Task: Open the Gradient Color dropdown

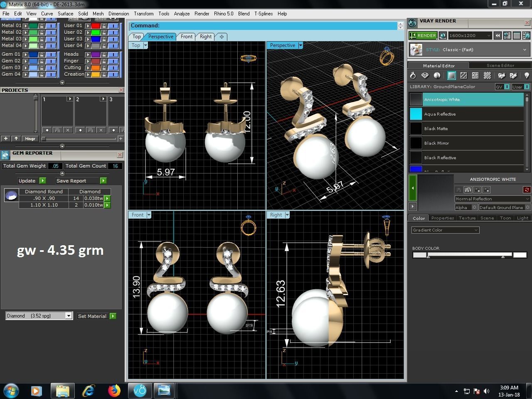Action: click(446, 230)
